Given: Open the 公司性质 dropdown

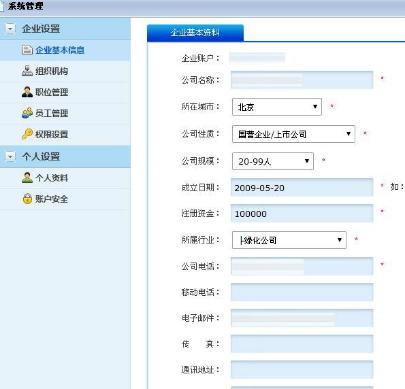Looking at the screenshot, I should point(293,134).
